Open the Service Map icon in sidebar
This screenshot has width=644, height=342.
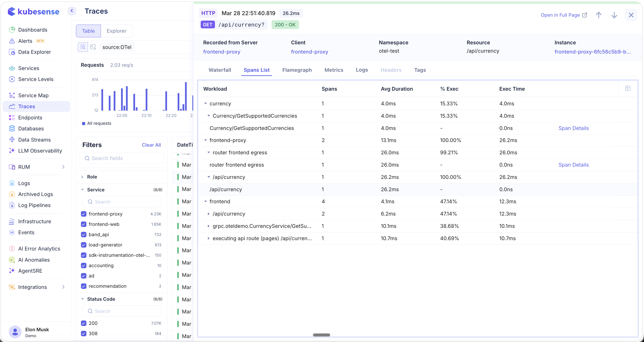click(x=12, y=95)
